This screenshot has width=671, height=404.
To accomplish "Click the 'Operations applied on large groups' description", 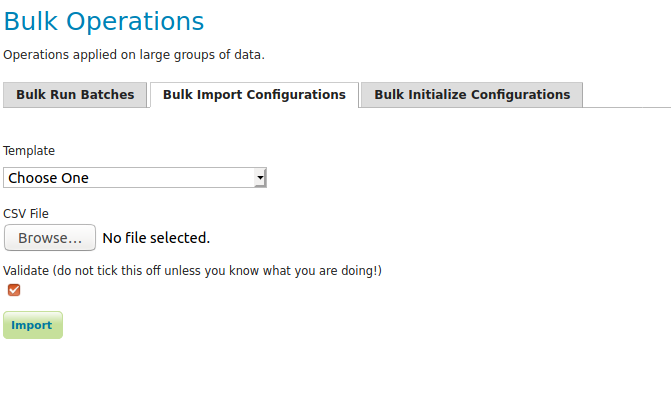I will 134,55.
